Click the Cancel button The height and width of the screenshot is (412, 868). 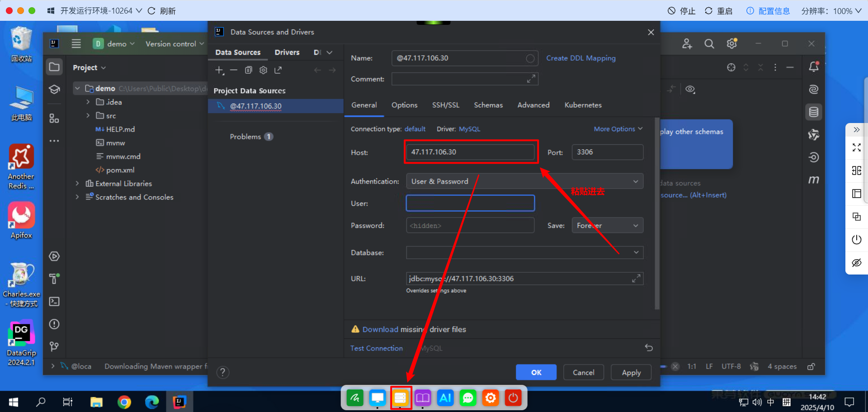[x=584, y=372]
